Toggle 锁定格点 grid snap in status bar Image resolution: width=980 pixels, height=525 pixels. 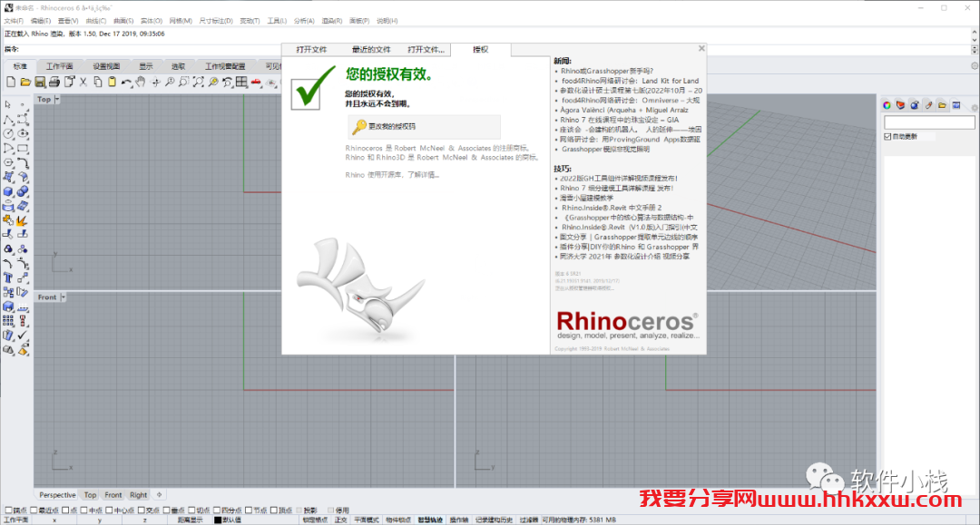click(x=315, y=520)
